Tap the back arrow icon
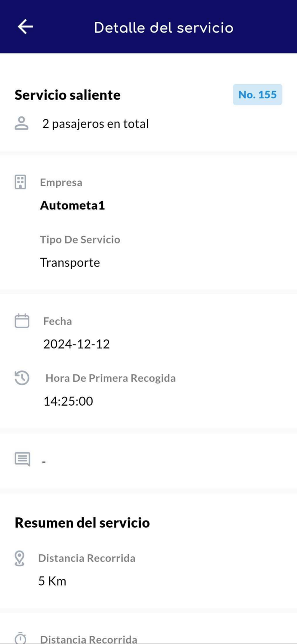Screen dimensions: 297x644 [25, 26]
